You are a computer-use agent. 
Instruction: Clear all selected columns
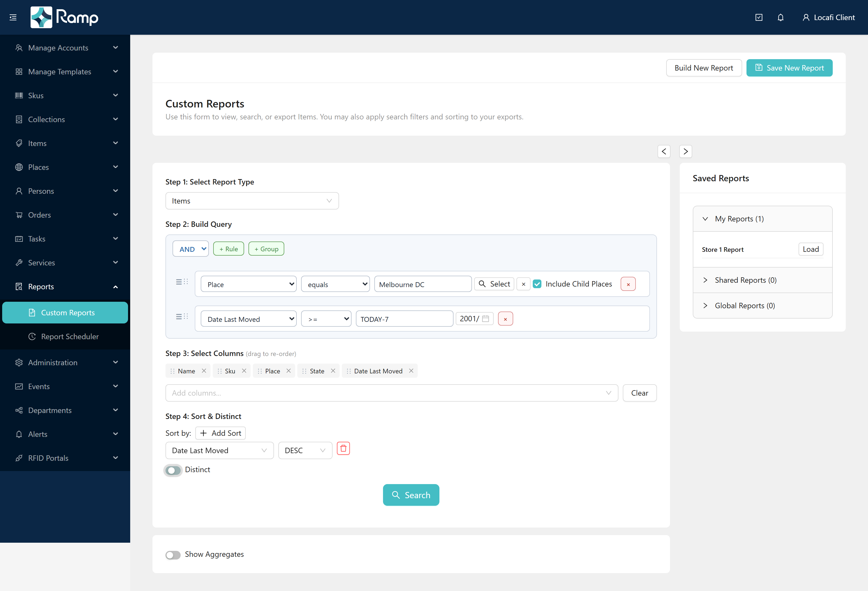pos(639,393)
